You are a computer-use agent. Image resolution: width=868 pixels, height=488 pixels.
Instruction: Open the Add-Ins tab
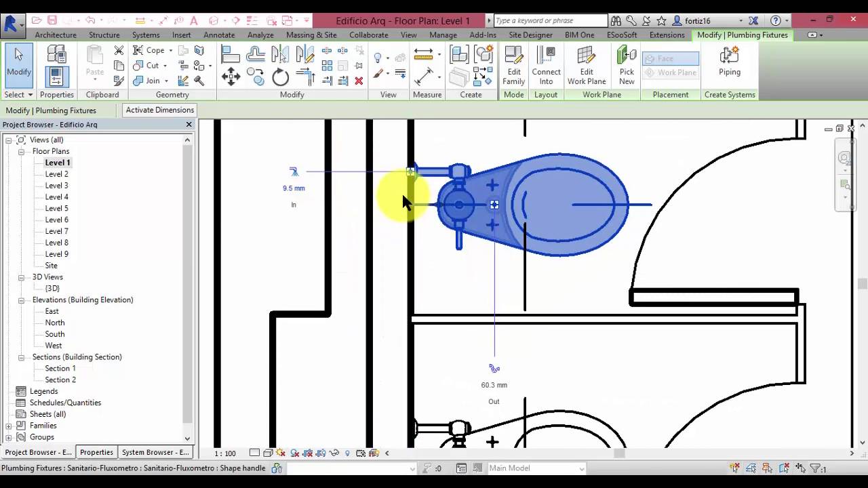point(483,35)
